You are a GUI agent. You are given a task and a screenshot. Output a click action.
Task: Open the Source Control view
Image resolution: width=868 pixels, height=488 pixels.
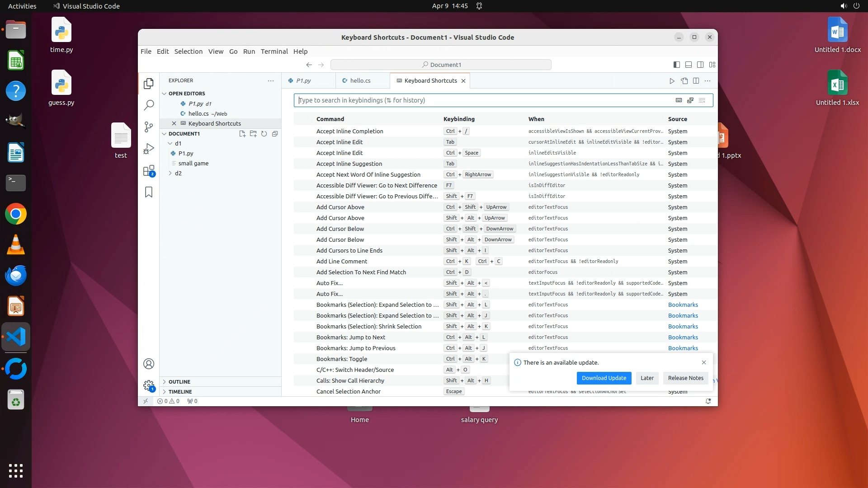click(149, 127)
